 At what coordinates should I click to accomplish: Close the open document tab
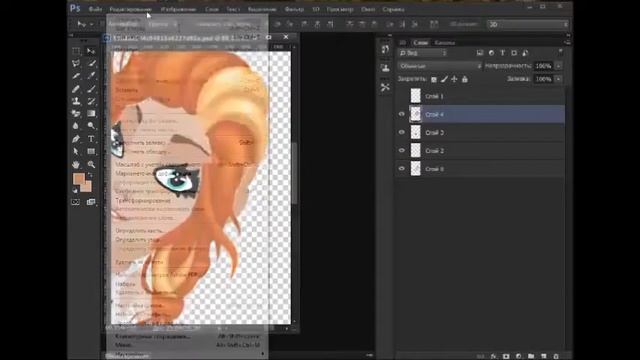tap(286, 37)
